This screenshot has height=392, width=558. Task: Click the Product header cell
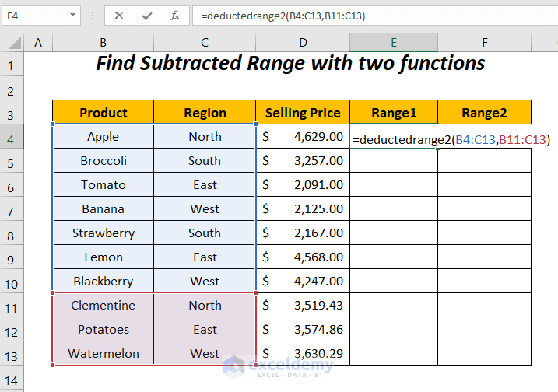click(x=103, y=113)
